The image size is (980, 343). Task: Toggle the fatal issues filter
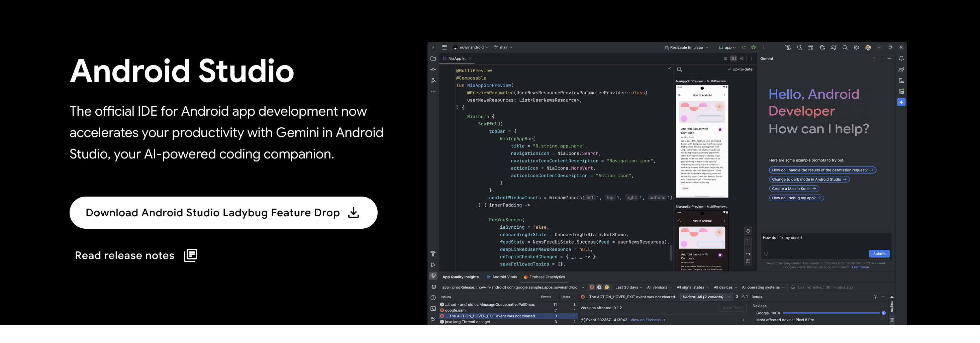592,288
